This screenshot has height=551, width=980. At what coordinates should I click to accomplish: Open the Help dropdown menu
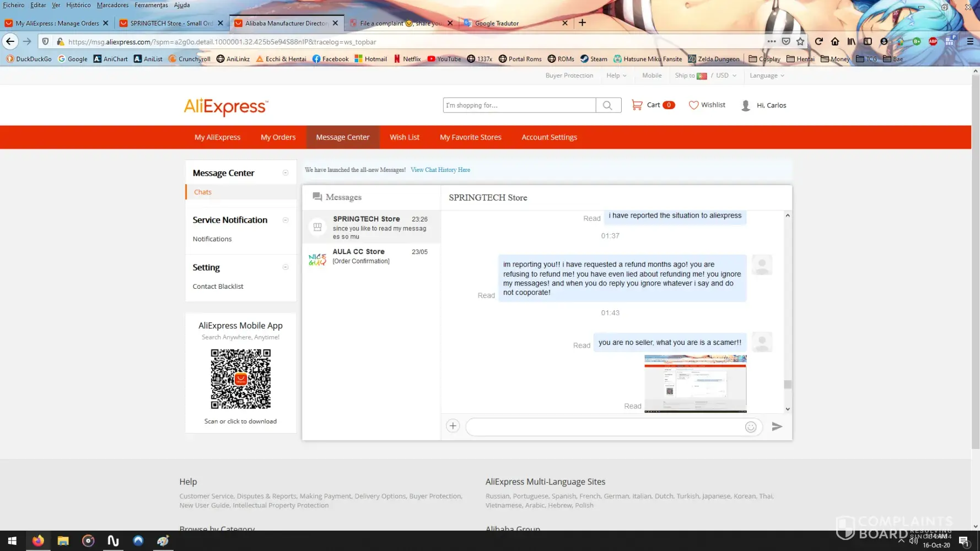[616, 75]
